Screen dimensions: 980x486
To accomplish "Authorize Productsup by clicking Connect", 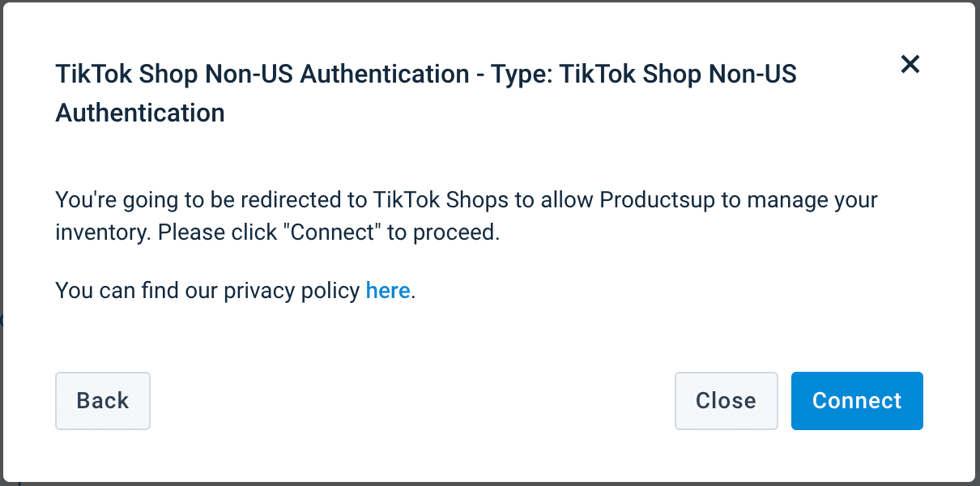I will (x=857, y=400).
